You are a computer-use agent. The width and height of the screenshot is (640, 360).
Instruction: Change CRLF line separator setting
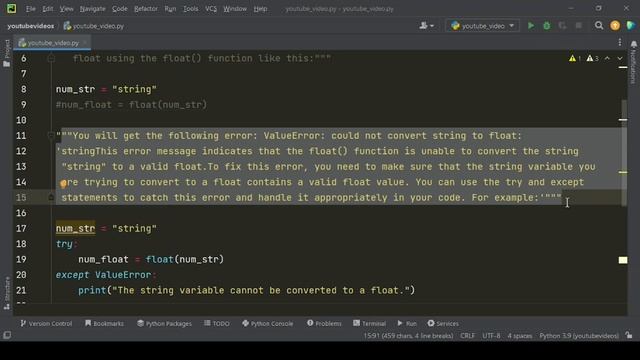[x=467, y=336]
